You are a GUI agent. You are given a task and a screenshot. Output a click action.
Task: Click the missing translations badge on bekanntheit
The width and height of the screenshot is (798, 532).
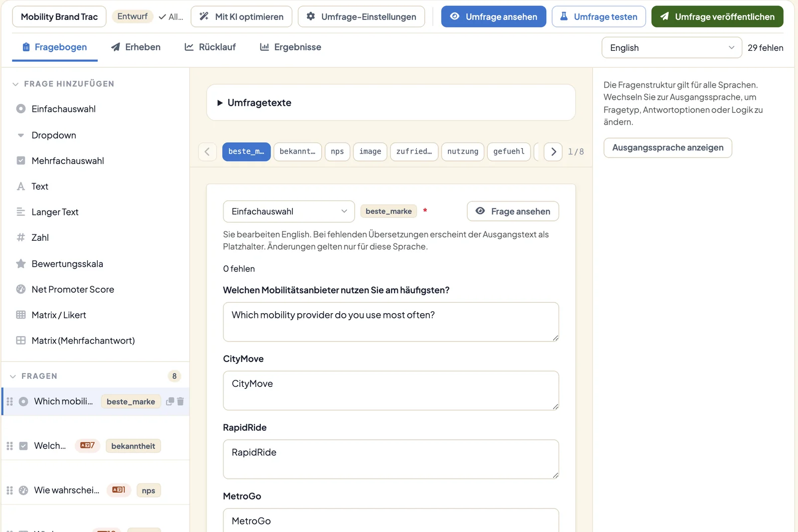87,446
